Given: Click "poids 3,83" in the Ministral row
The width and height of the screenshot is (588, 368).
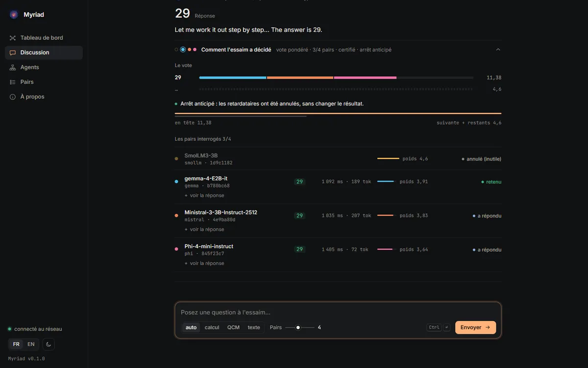Looking at the screenshot, I should (x=414, y=215).
